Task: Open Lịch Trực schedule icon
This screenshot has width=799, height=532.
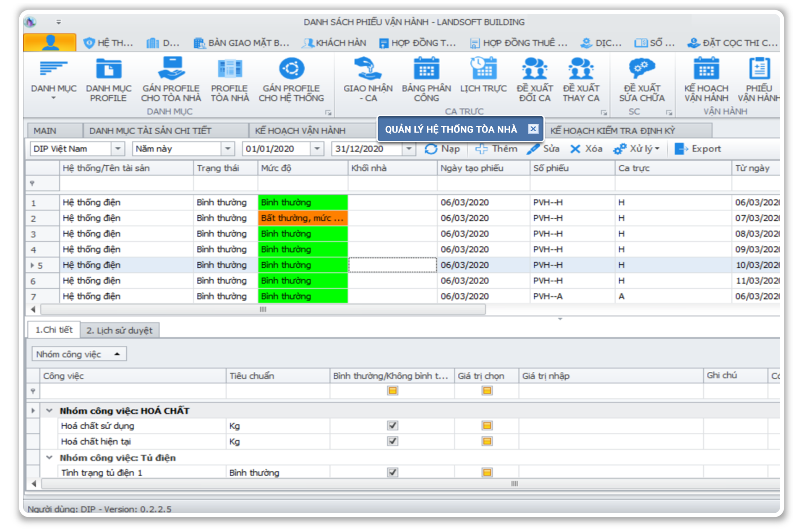Action: tap(483, 69)
